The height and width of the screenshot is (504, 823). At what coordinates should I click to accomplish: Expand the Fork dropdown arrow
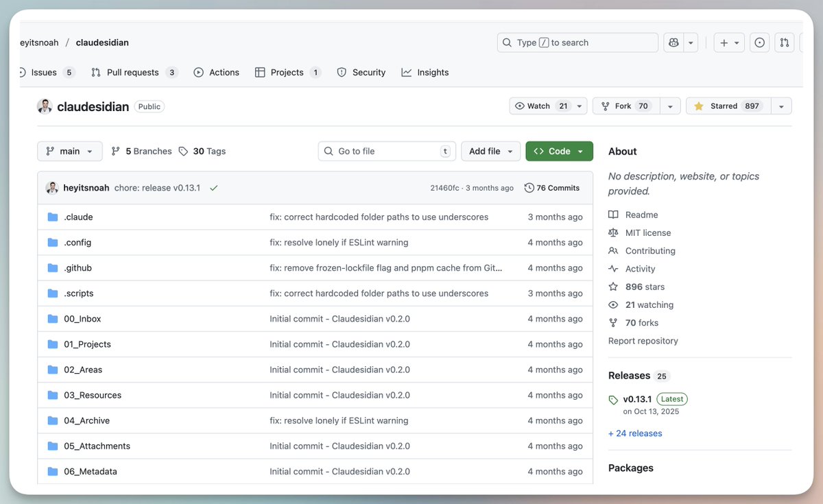(x=670, y=106)
